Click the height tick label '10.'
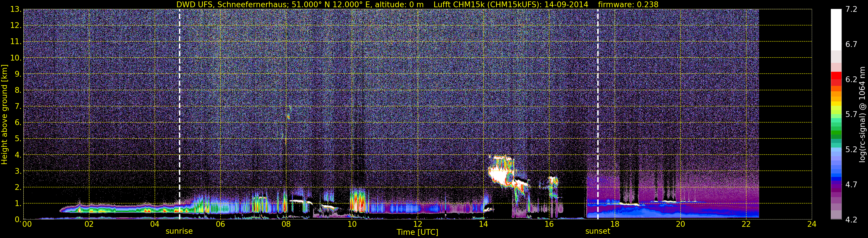 click(16, 58)
